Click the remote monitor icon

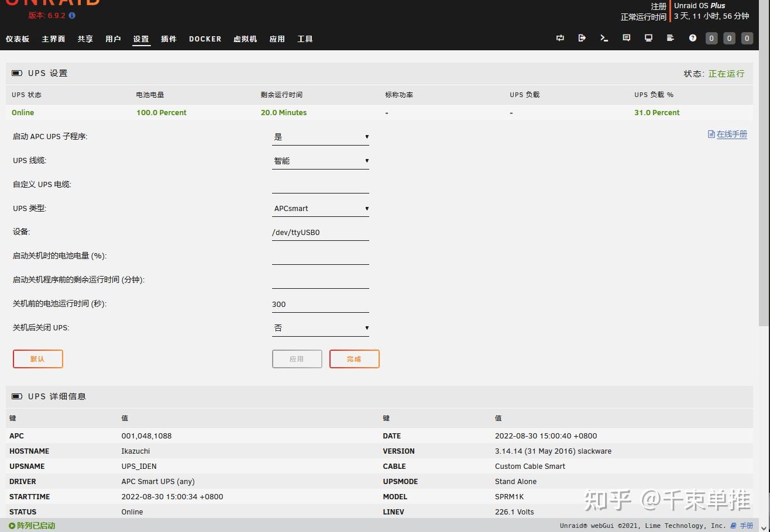(x=648, y=37)
